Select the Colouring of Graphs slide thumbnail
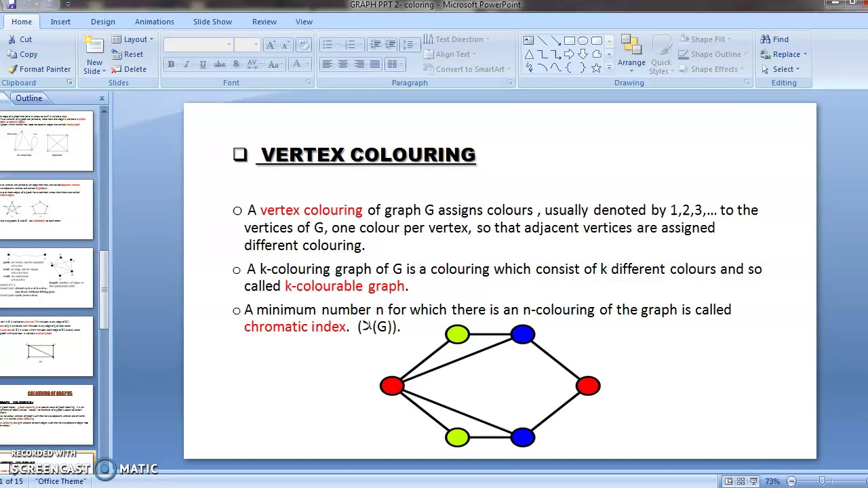The width and height of the screenshot is (868, 488). pyautogui.click(x=46, y=414)
